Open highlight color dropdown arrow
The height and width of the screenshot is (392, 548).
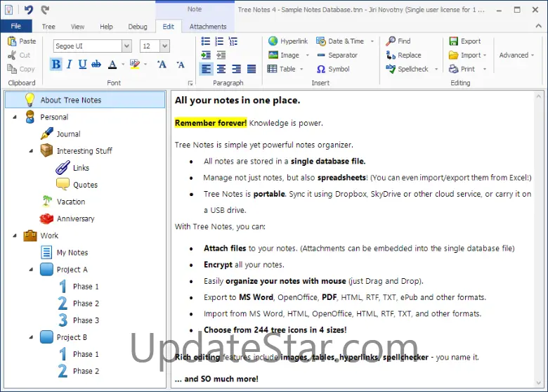pos(145,65)
